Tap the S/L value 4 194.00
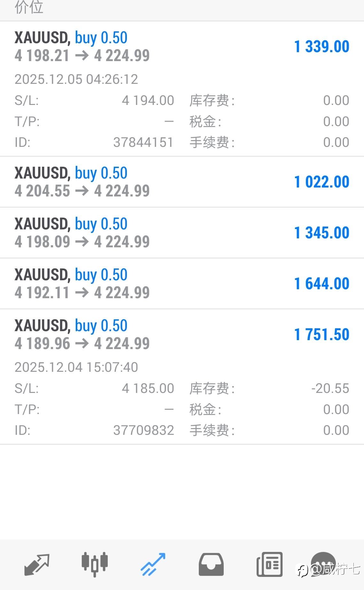 pos(148,100)
